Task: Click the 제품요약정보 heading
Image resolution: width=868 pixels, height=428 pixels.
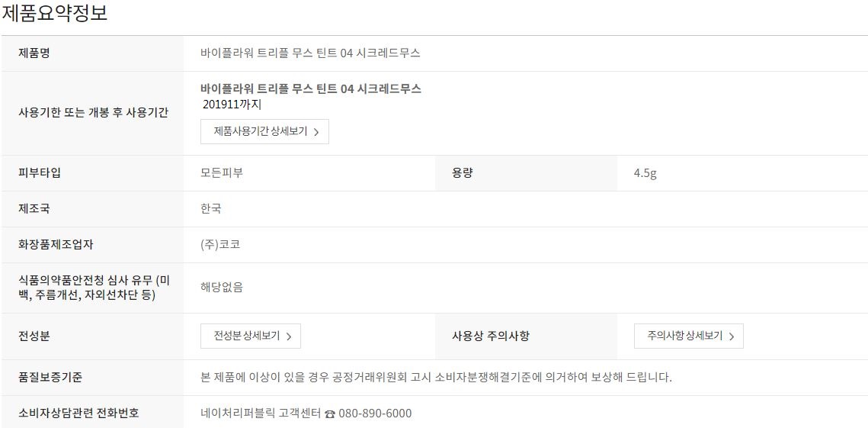Action: (55, 14)
